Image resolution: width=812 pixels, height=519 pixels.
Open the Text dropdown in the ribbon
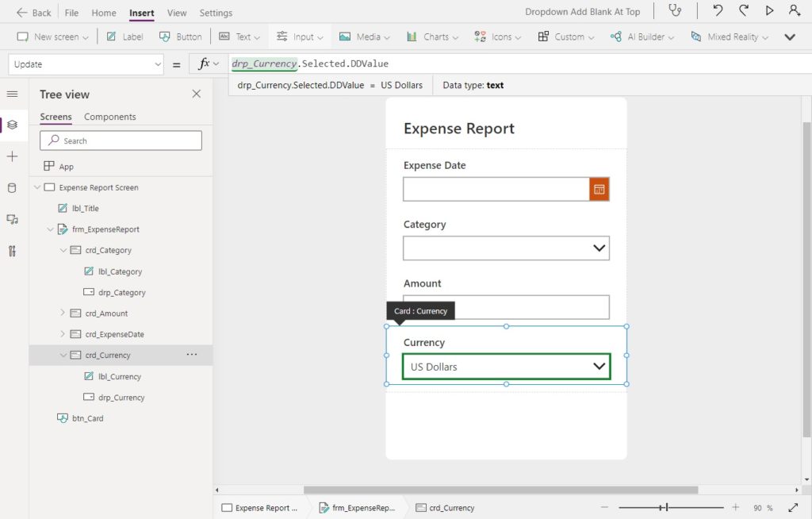pos(239,37)
